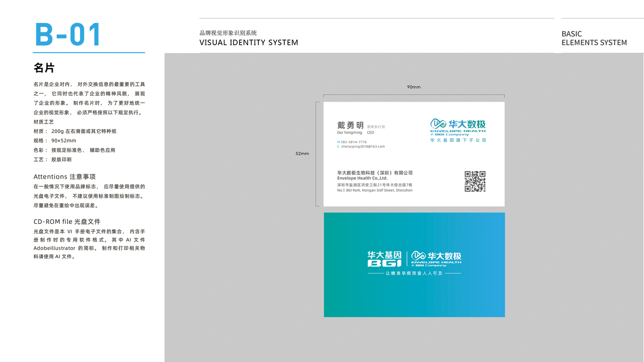Screen dimensions: 644x362
Task: Click the QR code on the white card
Action: coord(475,181)
